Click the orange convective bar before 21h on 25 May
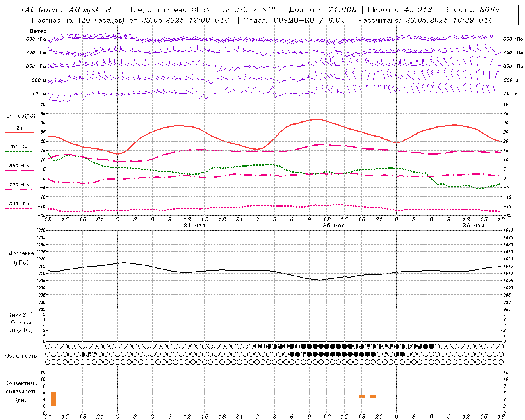The image size is (525, 420). (373, 397)
